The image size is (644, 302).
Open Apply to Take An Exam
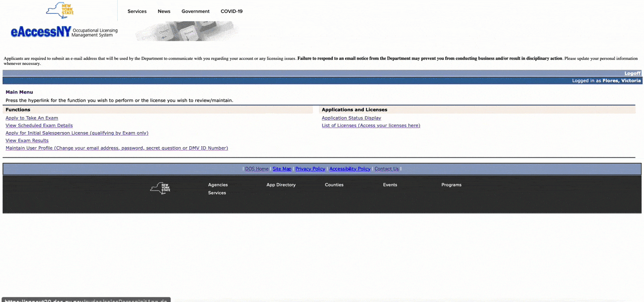[31, 118]
